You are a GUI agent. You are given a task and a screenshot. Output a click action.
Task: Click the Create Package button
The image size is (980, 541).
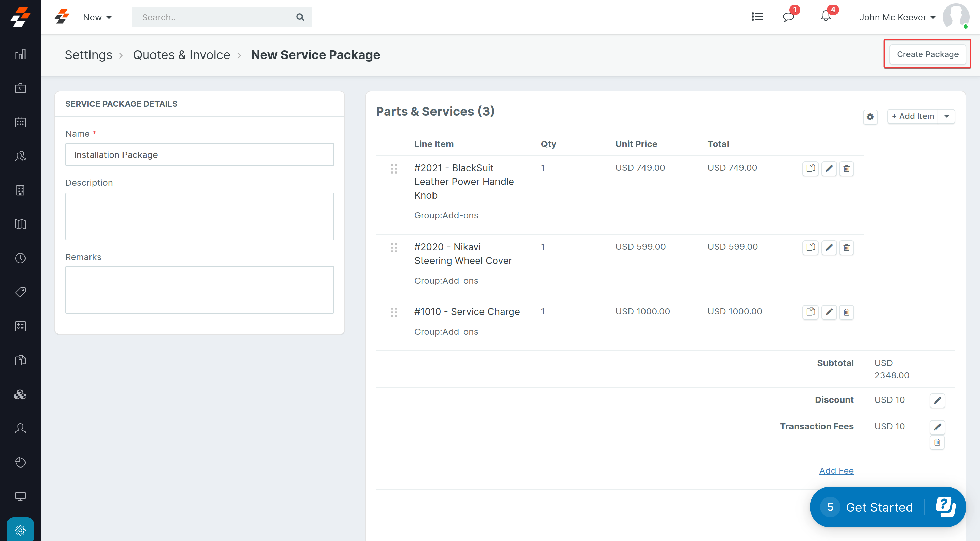click(x=927, y=54)
